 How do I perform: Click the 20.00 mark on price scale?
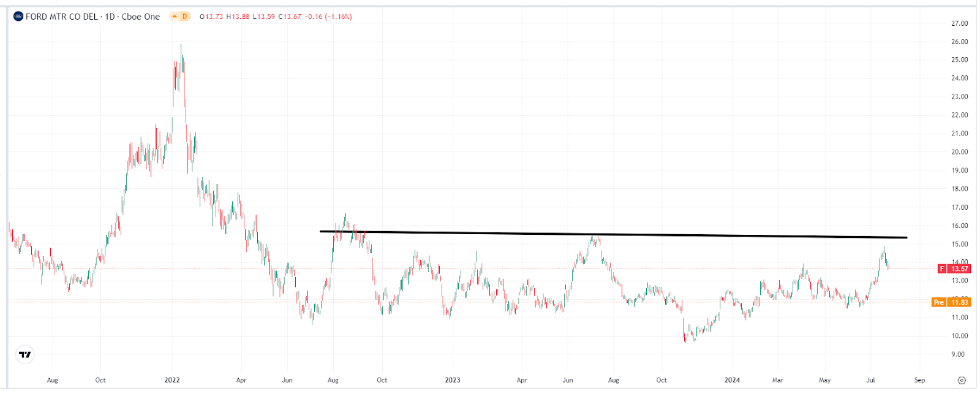coord(959,152)
